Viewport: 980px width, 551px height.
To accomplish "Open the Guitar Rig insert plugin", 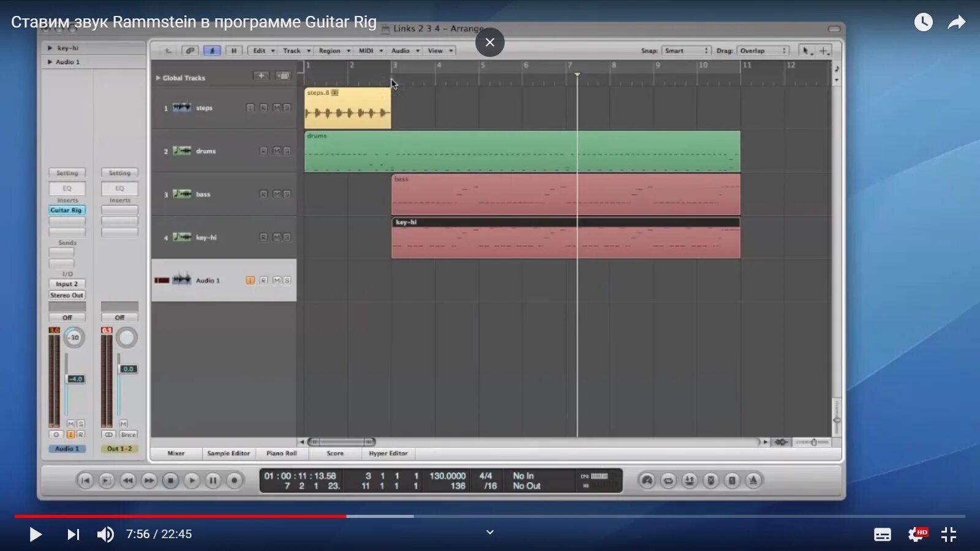I will [67, 210].
